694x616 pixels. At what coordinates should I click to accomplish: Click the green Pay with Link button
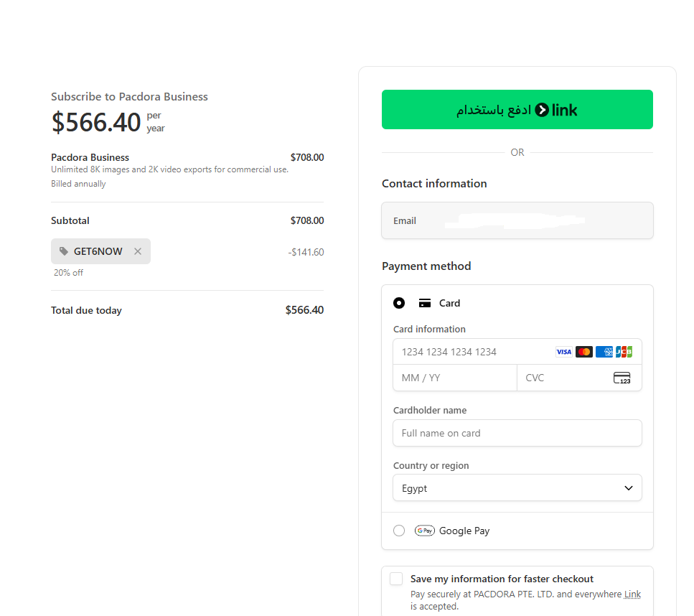pos(517,109)
